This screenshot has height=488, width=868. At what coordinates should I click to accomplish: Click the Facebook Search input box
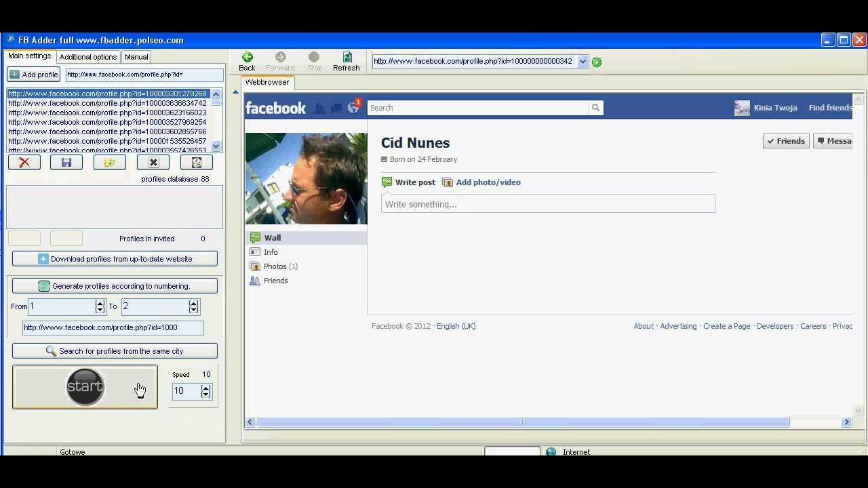(478, 108)
